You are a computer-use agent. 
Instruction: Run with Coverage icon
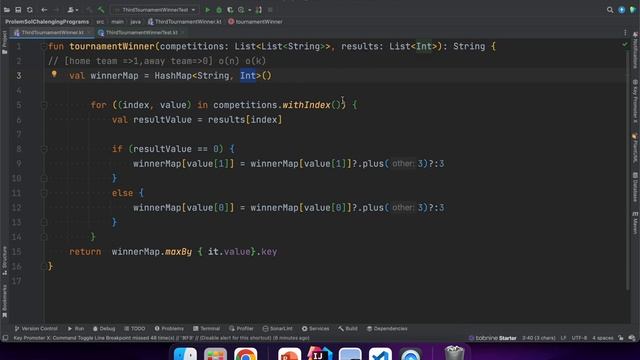pyautogui.click(x=230, y=10)
